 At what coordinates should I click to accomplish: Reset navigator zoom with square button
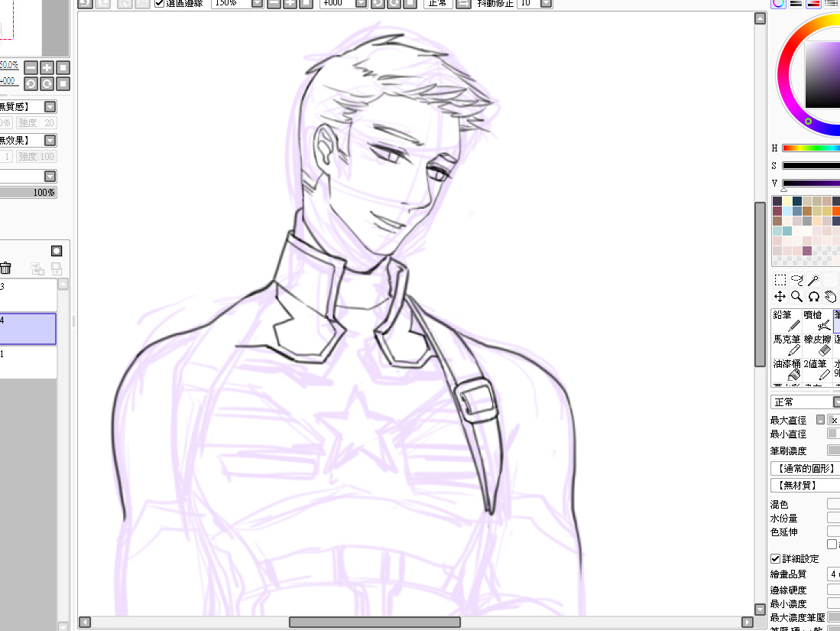tap(63, 67)
